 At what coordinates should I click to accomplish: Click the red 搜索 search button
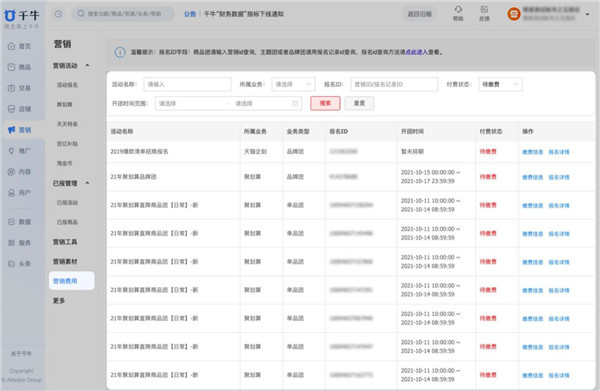(x=325, y=103)
